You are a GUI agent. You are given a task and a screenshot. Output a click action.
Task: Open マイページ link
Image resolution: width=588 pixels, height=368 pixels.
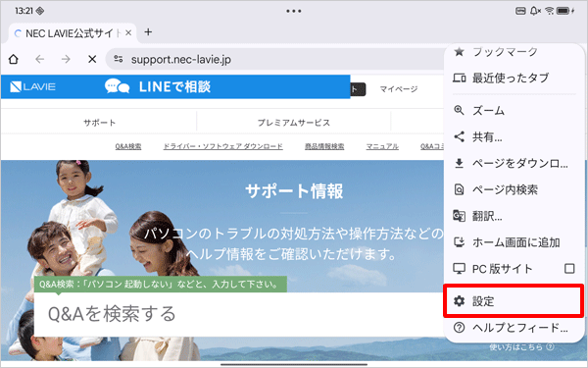pyautogui.click(x=399, y=89)
